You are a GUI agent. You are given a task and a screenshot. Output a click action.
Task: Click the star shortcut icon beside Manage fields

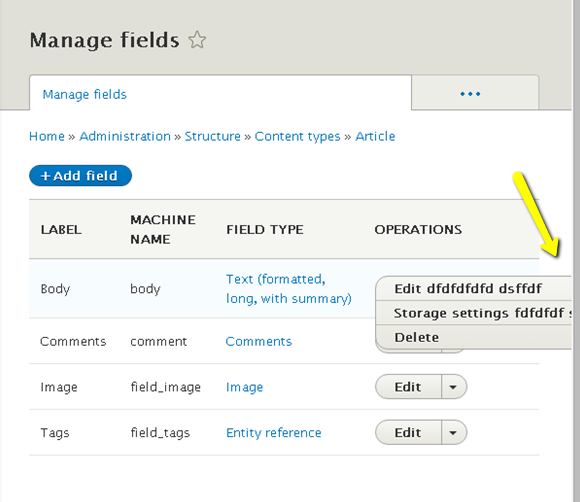pyautogui.click(x=197, y=40)
